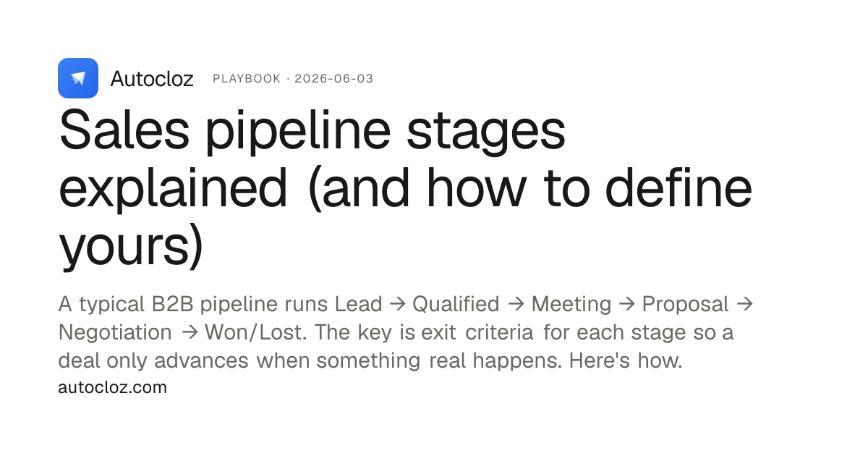This screenshot has height=456, width=868.
Task: Click the 2026-06-03 publish date
Action: click(x=334, y=79)
